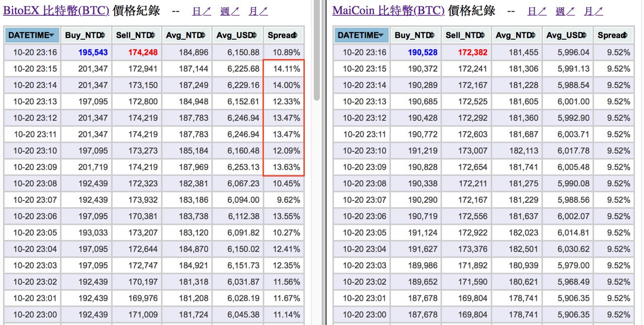The width and height of the screenshot is (644, 325).
Task: Sort MaiCoin table by DATETIME column
Action: click(x=362, y=35)
